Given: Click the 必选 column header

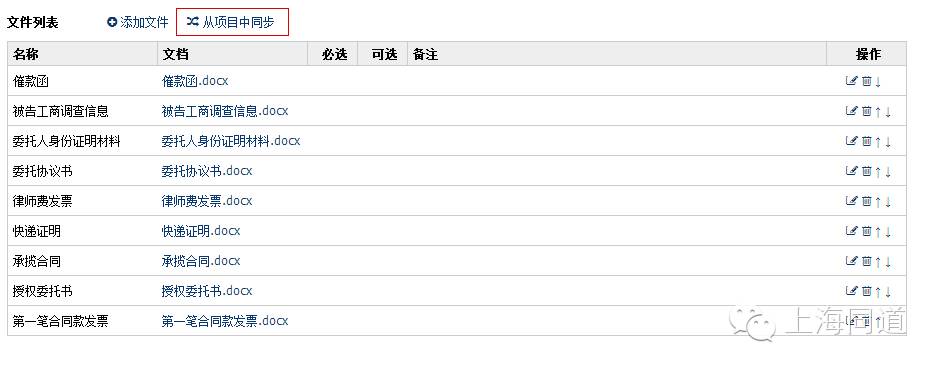Looking at the screenshot, I should pos(334,54).
